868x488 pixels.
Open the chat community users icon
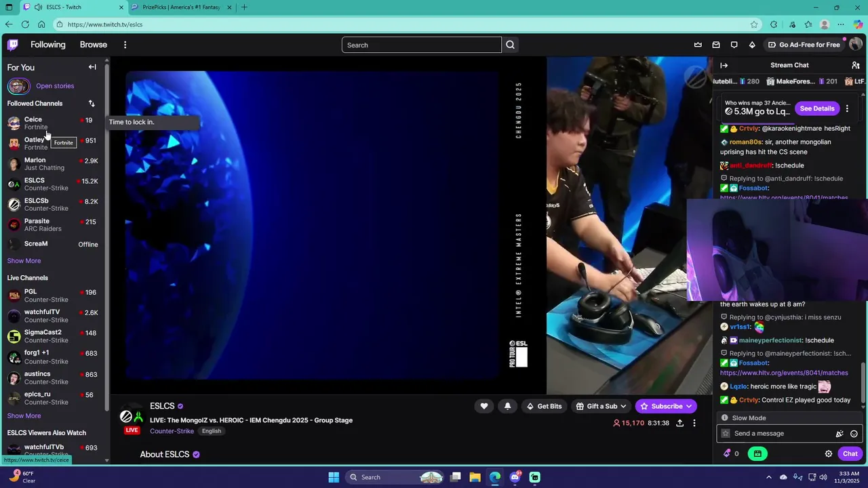tap(856, 65)
